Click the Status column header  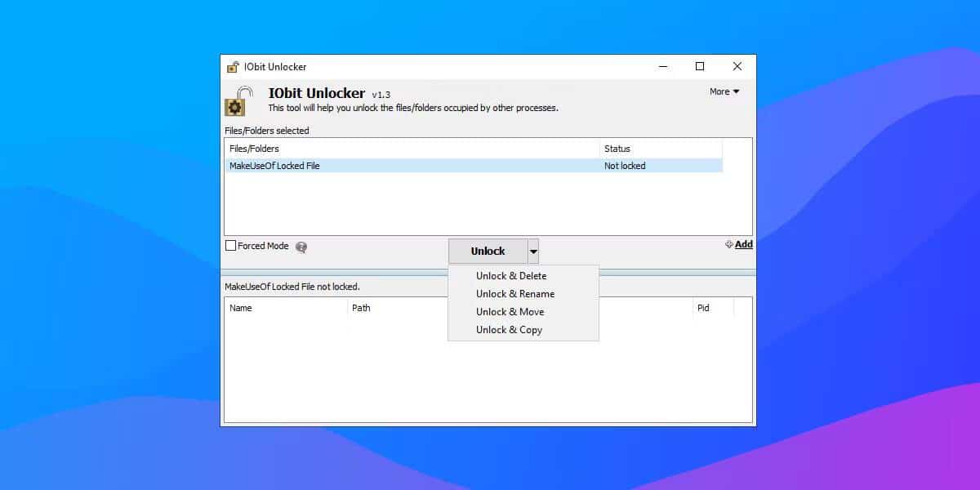point(661,149)
